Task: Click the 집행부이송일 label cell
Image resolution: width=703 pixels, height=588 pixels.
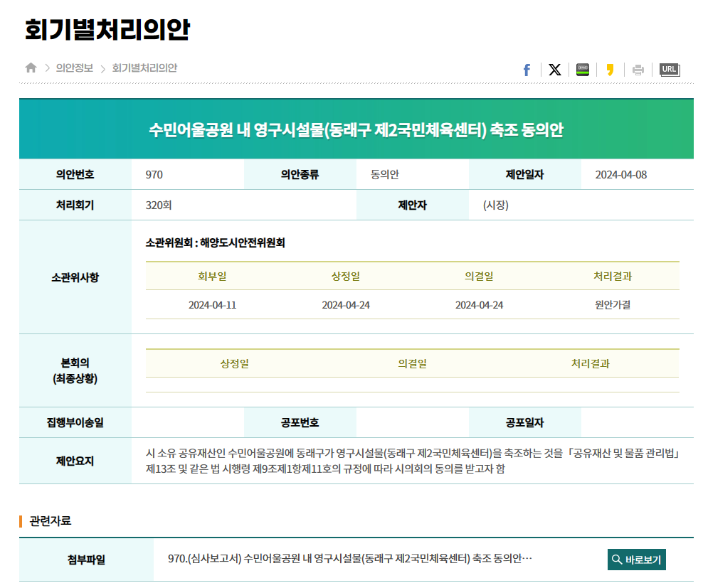Action: 75,422
